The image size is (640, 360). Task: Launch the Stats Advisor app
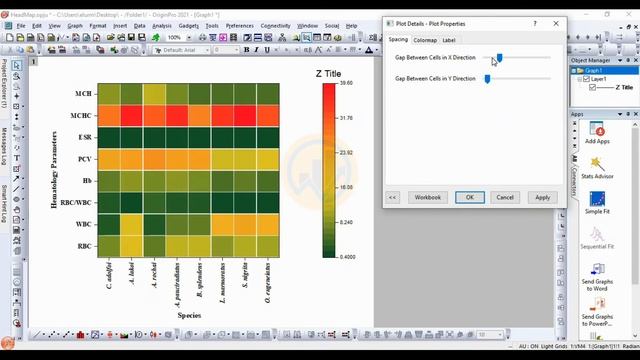click(x=597, y=167)
